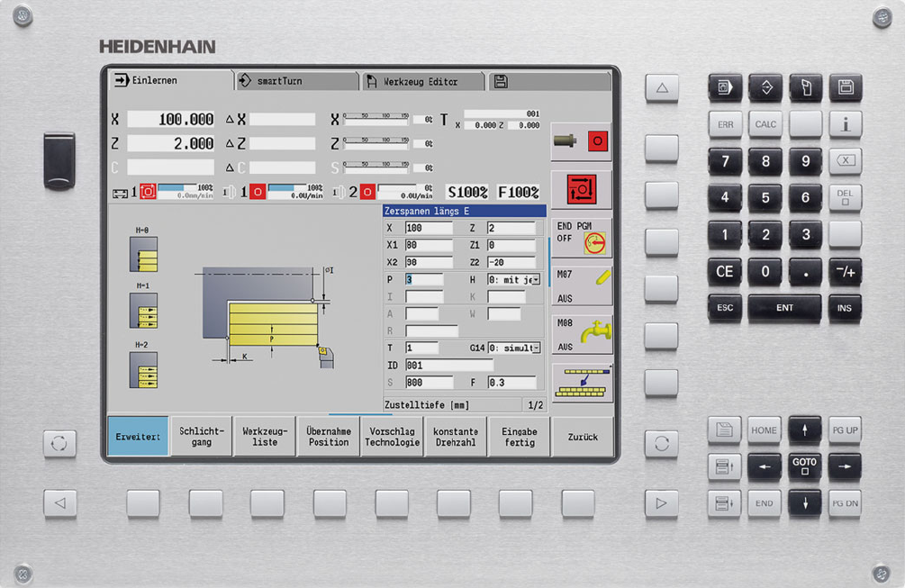Open the machine operating mode key with the house icon
905x588 pixels.
(725, 87)
